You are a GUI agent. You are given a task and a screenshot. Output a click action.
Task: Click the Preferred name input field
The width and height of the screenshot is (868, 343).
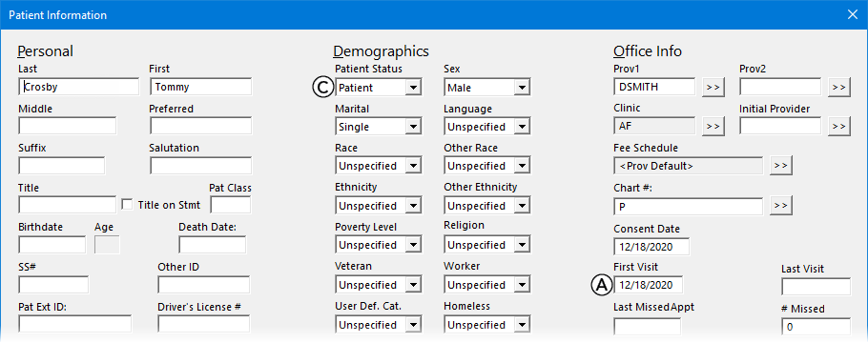(x=200, y=126)
